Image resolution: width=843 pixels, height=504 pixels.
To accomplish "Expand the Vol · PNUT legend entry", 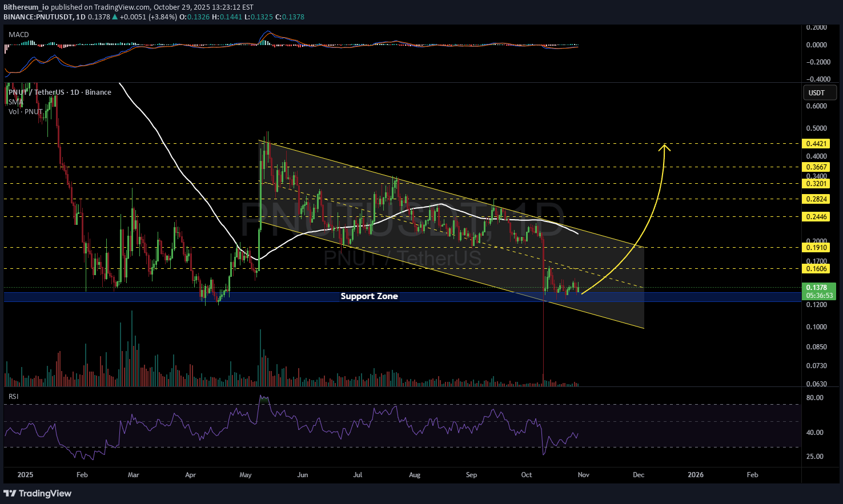I will [x=25, y=111].
